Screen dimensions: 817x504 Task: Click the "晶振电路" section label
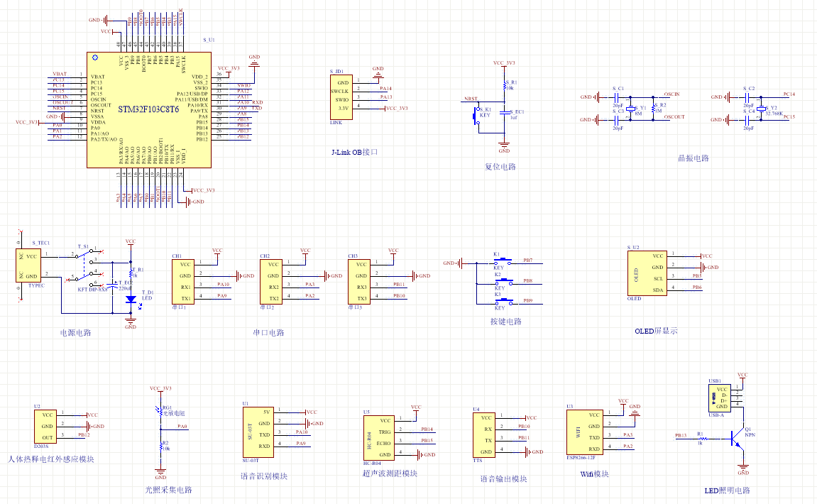tap(693, 158)
